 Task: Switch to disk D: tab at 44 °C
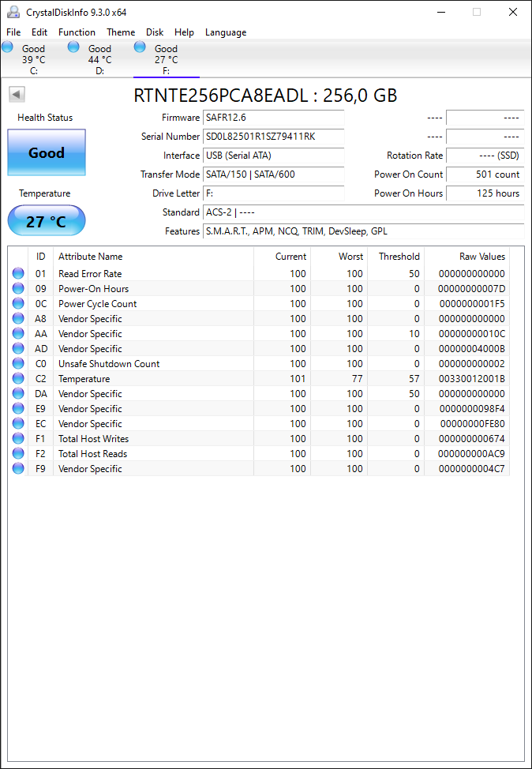[x=100, y=59]
